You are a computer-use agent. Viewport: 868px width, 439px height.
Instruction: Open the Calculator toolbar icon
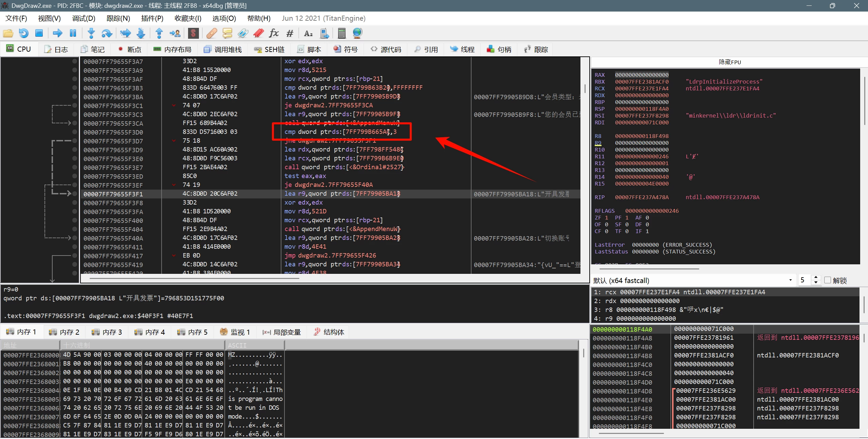pos(342,33)
